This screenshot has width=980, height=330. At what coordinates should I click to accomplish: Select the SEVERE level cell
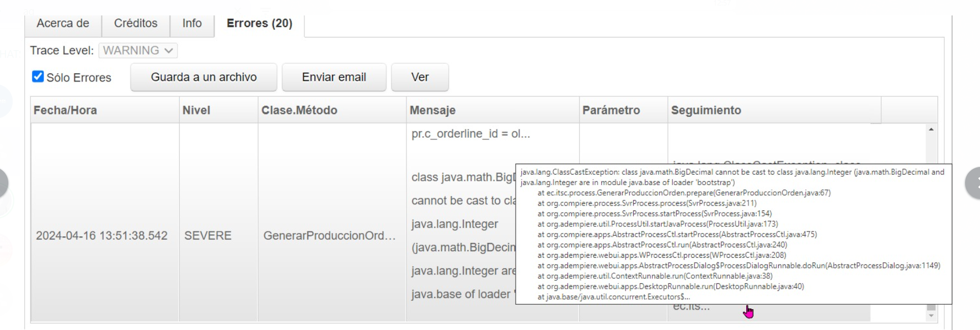tap(208, 236)
